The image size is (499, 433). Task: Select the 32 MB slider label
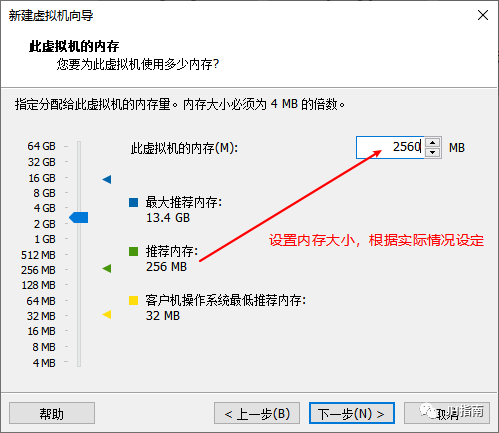pos(41,316)
